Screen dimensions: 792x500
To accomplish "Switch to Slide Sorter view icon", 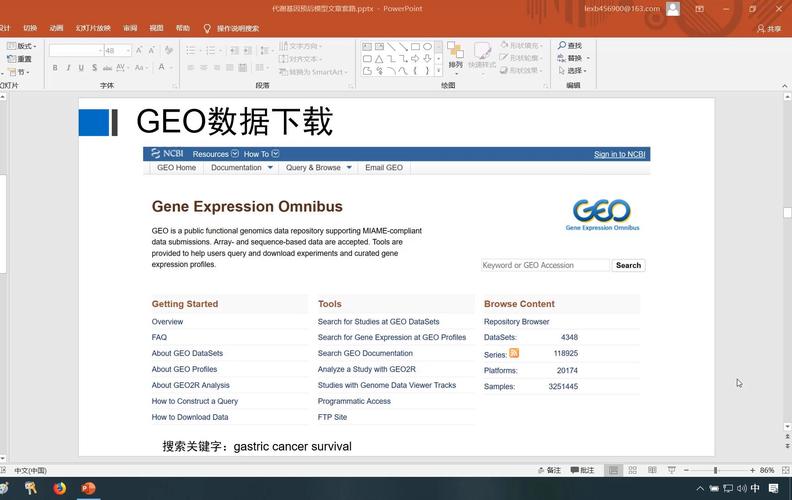I will coord(633,471).
